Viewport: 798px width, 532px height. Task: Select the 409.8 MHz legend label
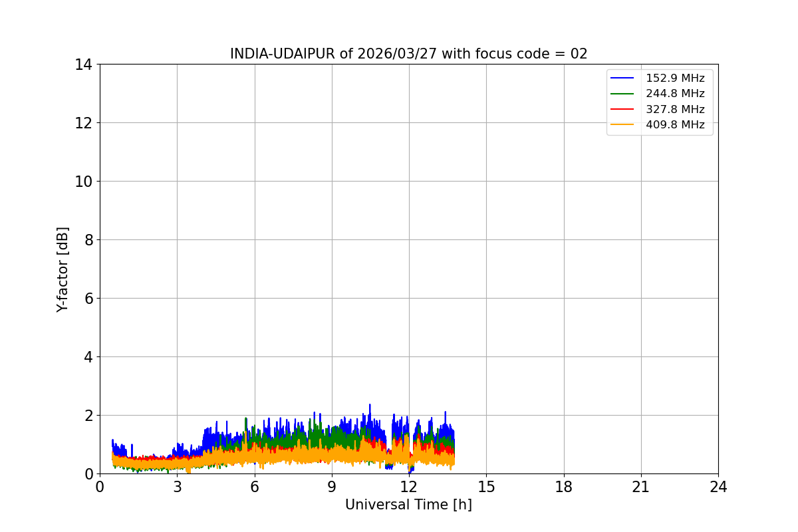[x=675, y=124]
